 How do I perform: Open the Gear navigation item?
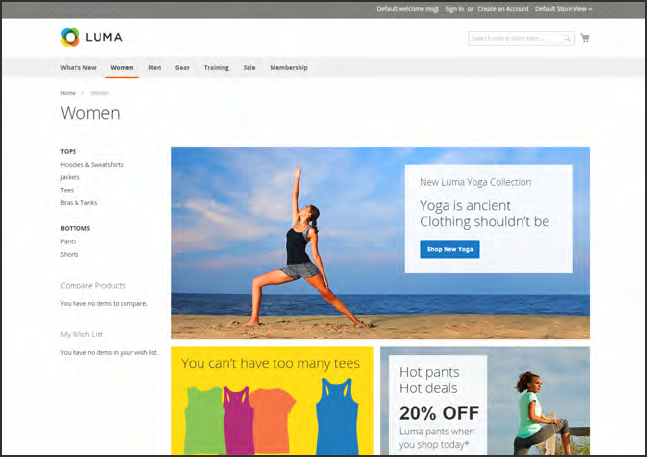coord(182,67)
